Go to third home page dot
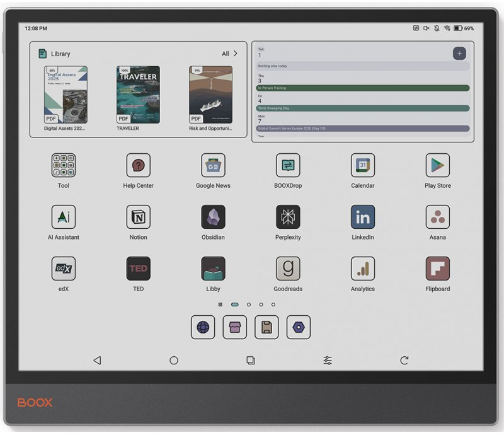This screenshot has width=504, height=435. (x=248, y=304)
